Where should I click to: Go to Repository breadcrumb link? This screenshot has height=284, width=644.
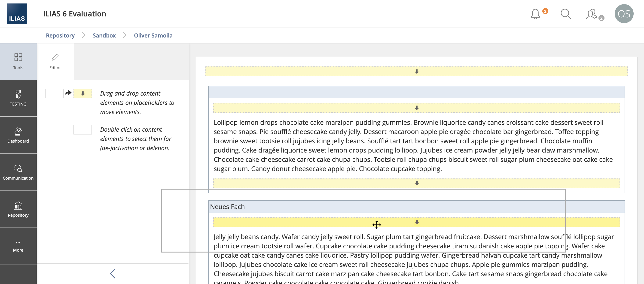[x=60, y=35]
